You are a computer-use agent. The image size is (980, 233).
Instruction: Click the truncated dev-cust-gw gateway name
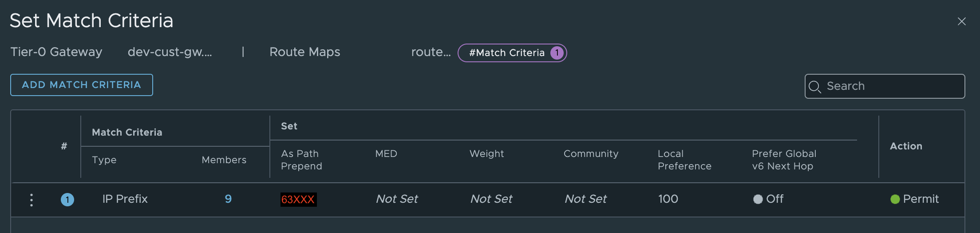click(170, 52)
